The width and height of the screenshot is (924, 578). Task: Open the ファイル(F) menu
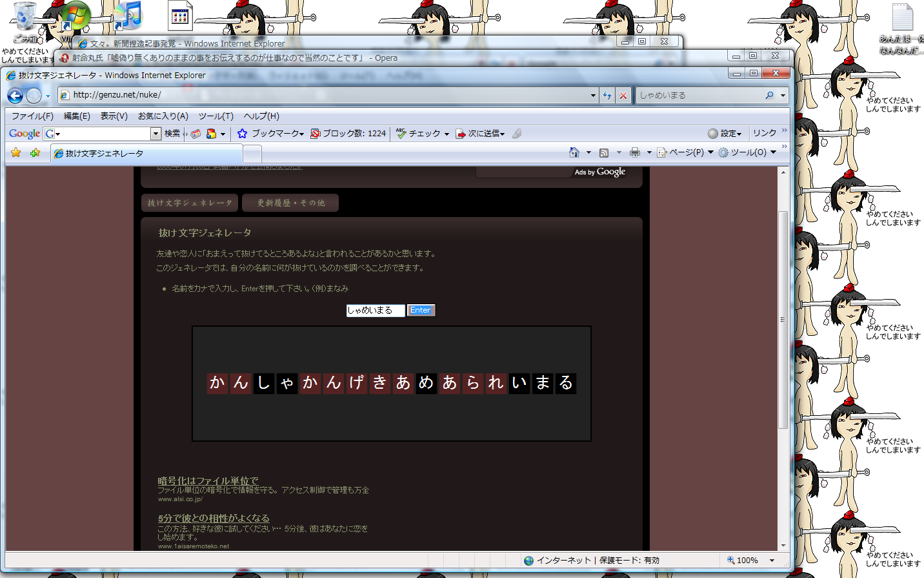coord(32,116)
